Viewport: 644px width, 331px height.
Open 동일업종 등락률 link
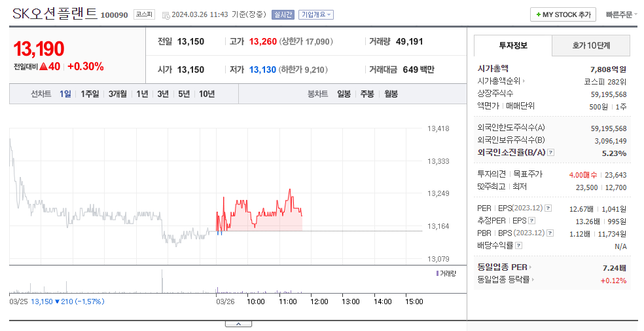pyautogui.click(x=506, y=280)
